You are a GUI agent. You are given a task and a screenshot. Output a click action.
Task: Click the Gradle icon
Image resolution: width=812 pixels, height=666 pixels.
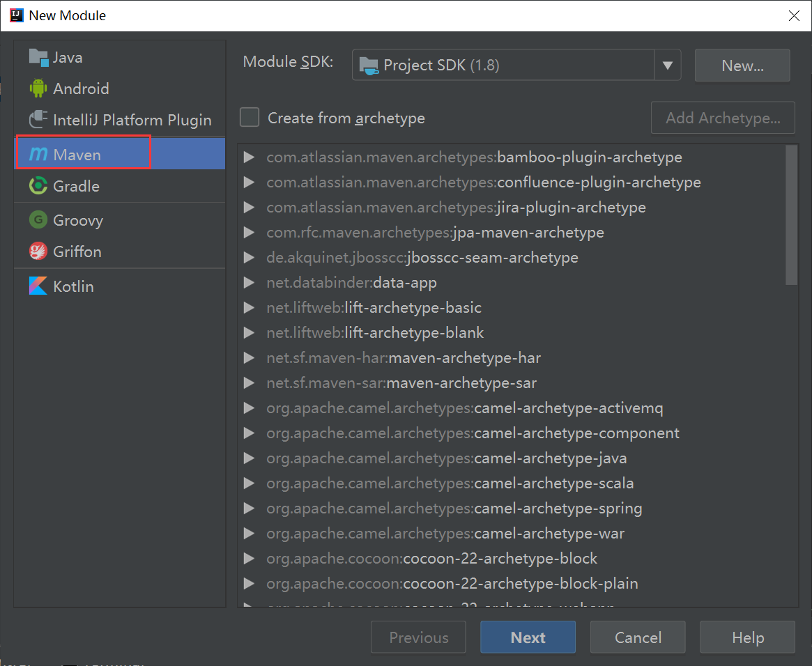[x=38, y=186]
